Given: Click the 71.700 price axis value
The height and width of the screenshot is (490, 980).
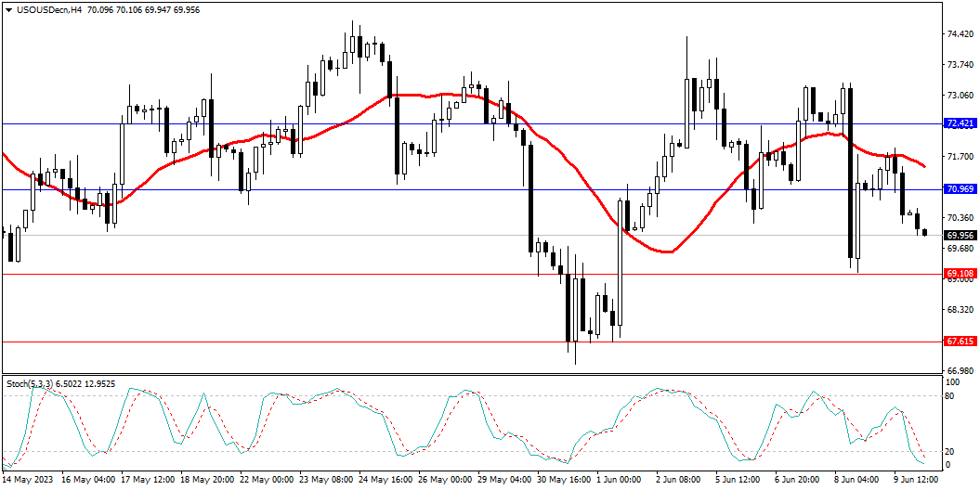Looking at the screenshot, I should coord(960,157).
